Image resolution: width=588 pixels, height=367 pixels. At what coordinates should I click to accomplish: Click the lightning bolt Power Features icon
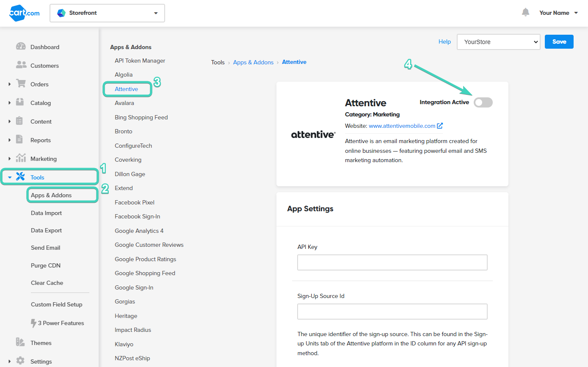coord(34,323)
